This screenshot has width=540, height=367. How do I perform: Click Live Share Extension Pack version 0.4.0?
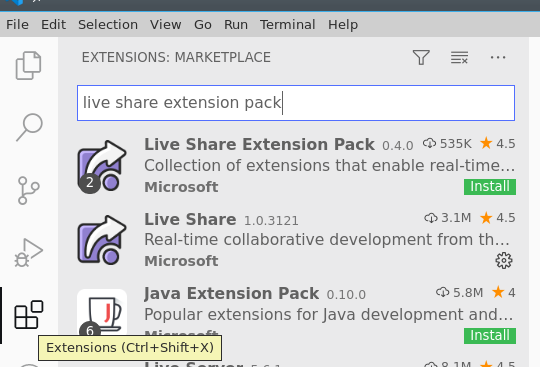[398, 146]
